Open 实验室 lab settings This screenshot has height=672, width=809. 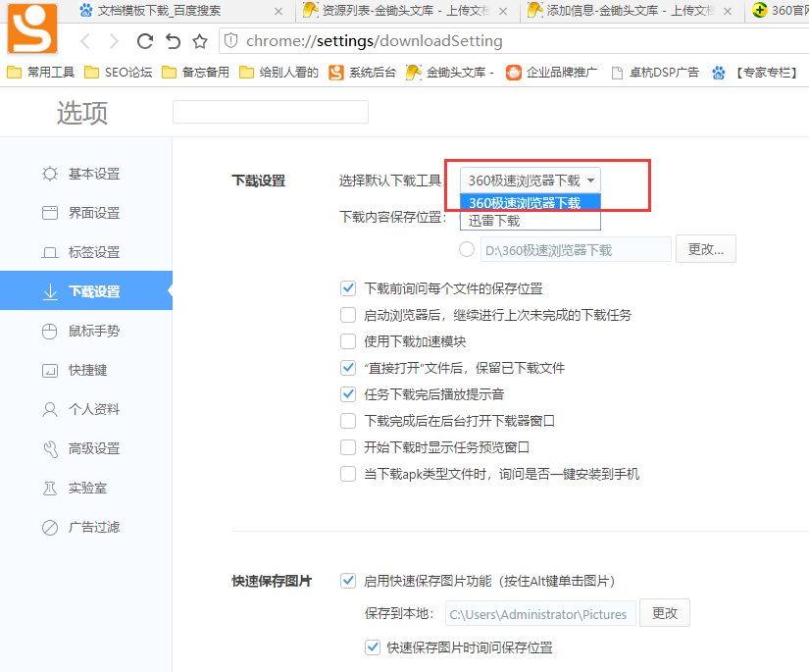tap(87, 488)
